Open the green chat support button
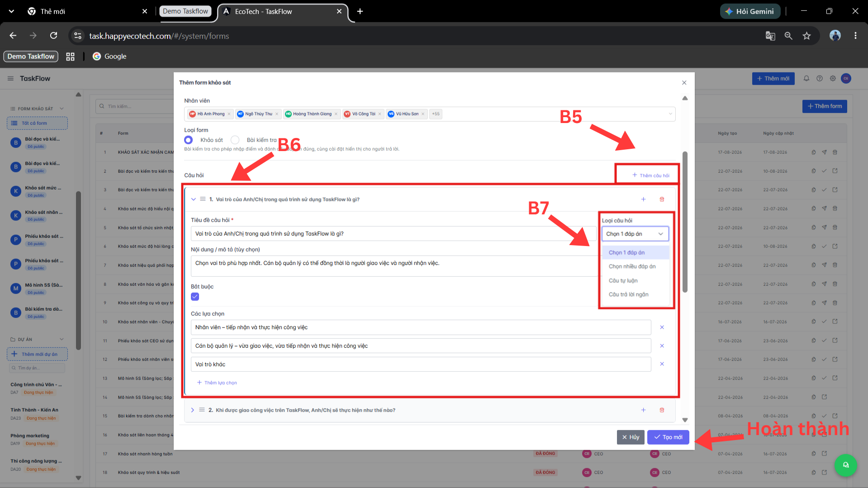Screen dimensions: 868x488 845,465
